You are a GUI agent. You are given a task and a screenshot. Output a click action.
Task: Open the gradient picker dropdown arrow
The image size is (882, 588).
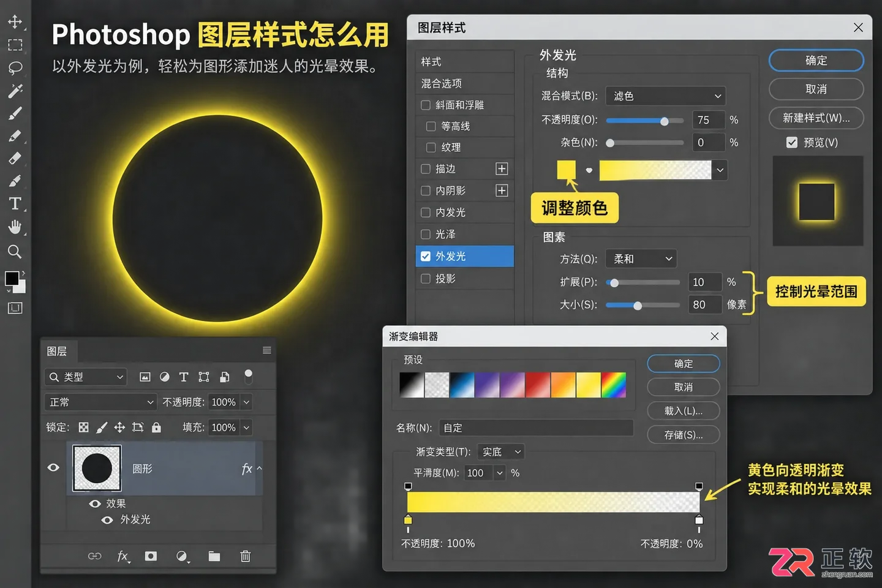pos(720,170)
